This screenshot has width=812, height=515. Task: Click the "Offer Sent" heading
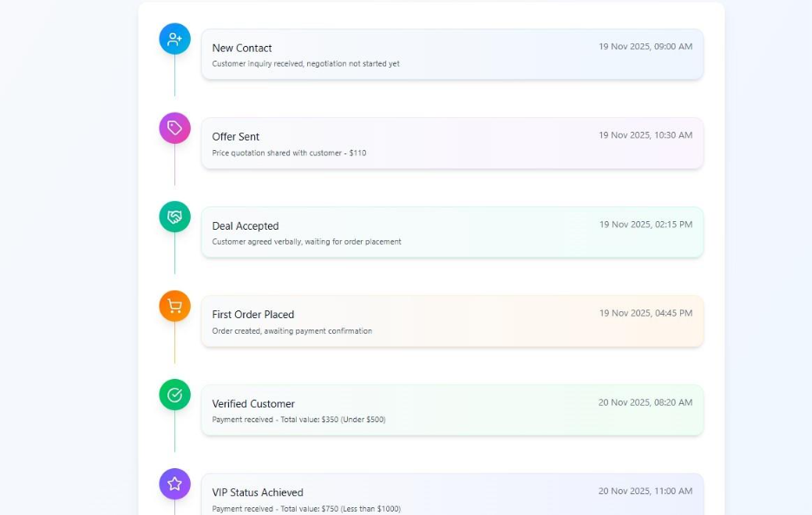point(236,137)
